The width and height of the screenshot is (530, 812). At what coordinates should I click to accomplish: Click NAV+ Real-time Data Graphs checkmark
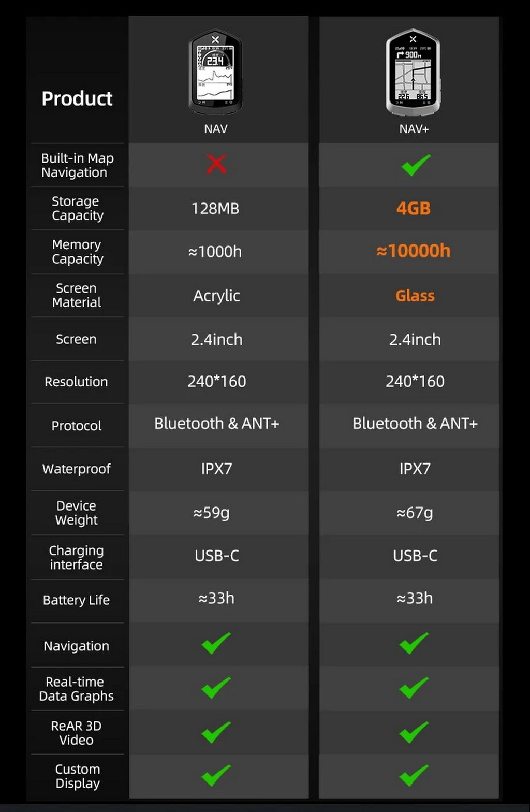pos(414,688)
